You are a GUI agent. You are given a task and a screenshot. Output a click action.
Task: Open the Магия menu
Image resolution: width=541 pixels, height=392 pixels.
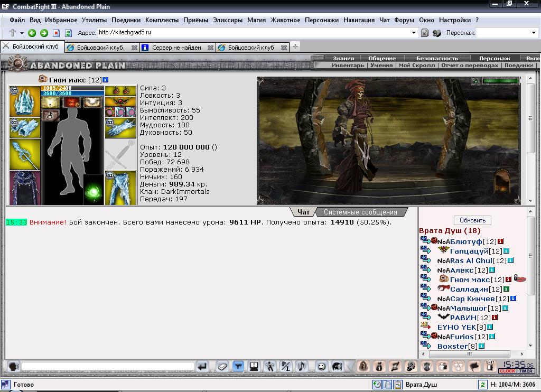tap(256, 20)
